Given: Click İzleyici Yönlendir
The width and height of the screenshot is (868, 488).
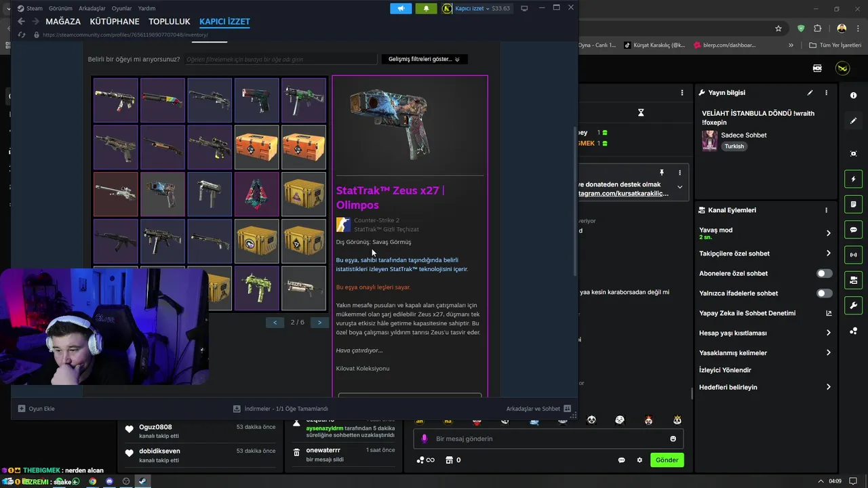Looking at the screenshot, I should click(725, 370).
